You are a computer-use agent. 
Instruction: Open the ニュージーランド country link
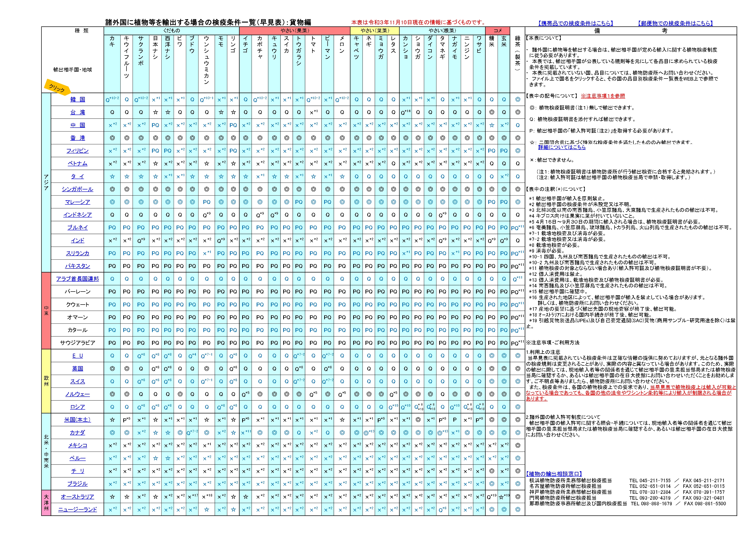pos(77,510)
